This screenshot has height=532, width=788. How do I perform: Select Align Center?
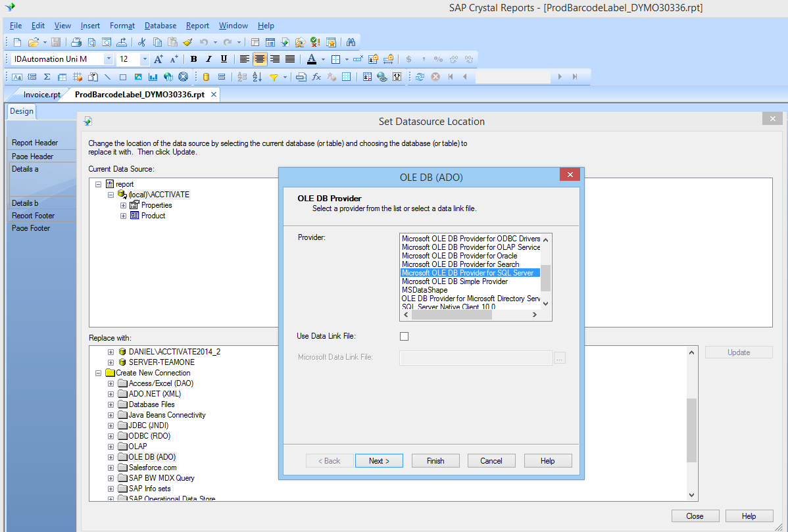(x=259, y=59)
